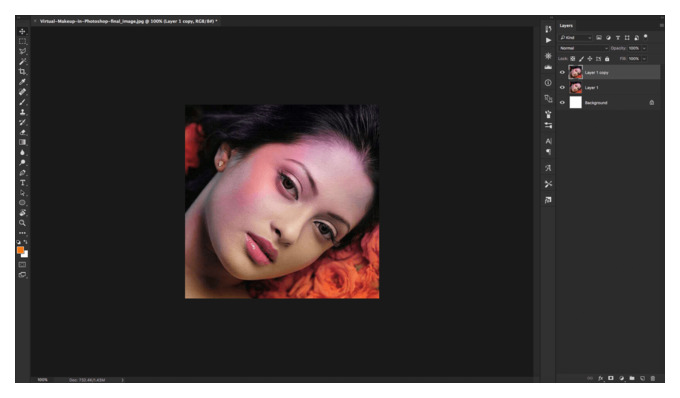The height and width of the screenshot is (398, 680).
Task: Select the Healing Brush tool
Action: (x=22, y=92)
